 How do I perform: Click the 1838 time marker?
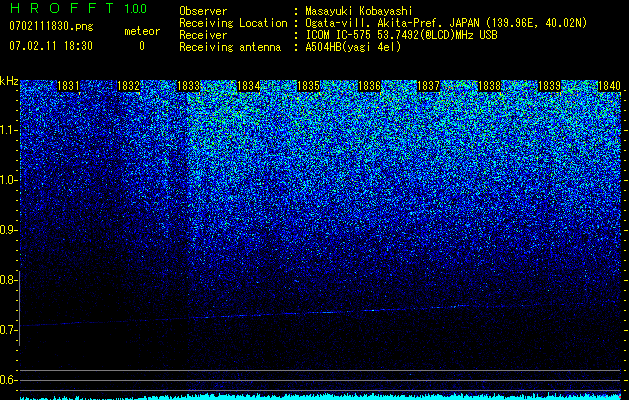coord(489,86)
